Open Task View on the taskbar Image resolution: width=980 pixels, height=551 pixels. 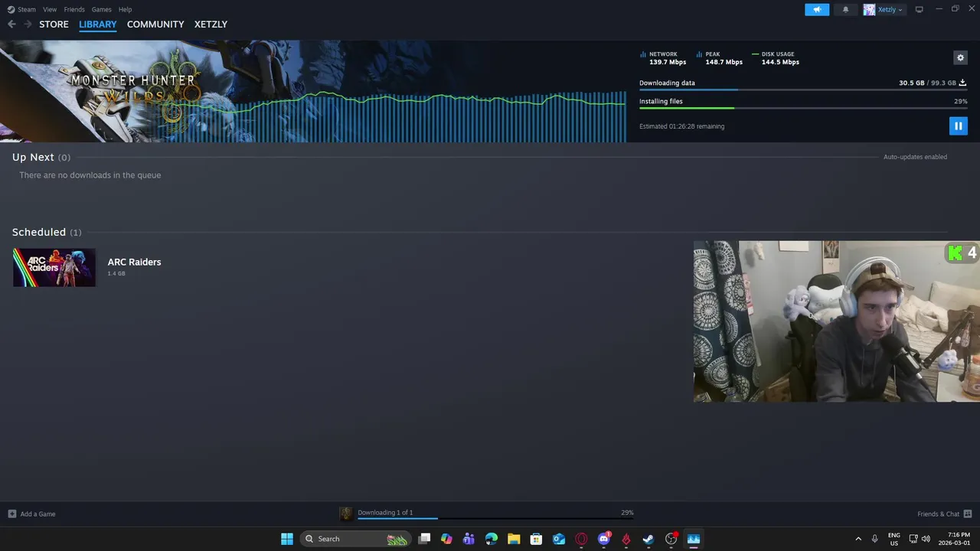(x=424, y=539)
